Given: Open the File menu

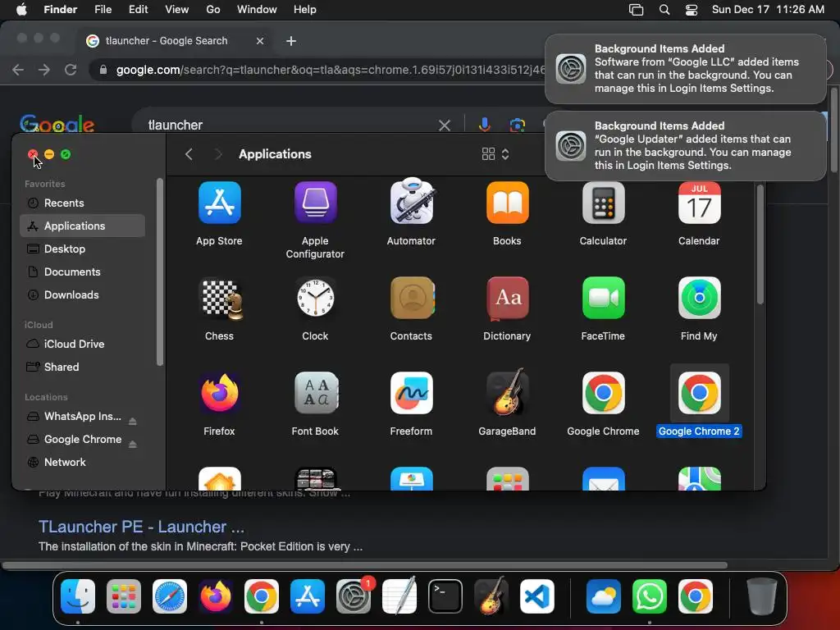Looking at the screenshot, I should tap(103, 10).
